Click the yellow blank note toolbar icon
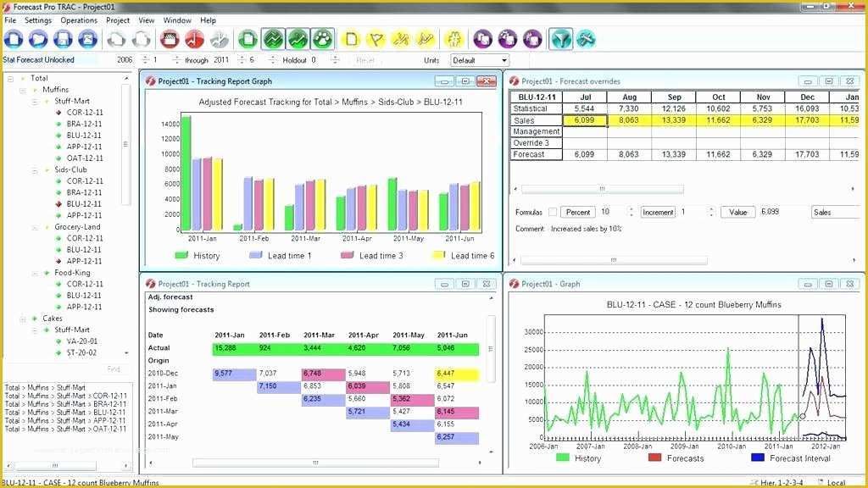 (x=351, y=39)
